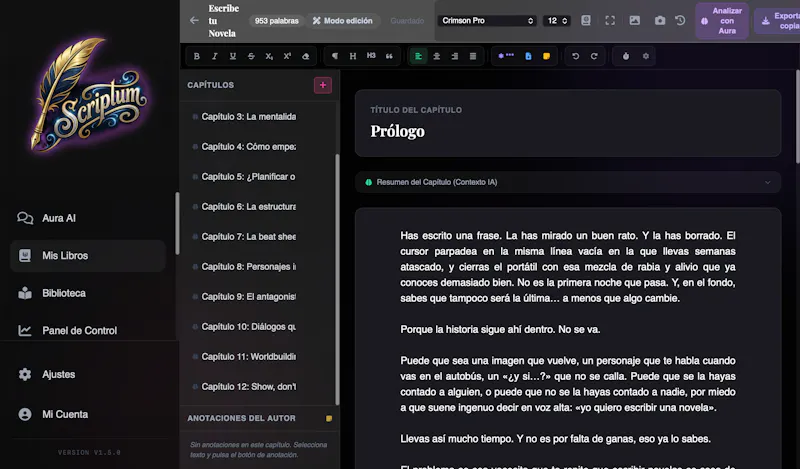Click the blue document icon in toolbar
Screen dimensions: 800x469
529,56
